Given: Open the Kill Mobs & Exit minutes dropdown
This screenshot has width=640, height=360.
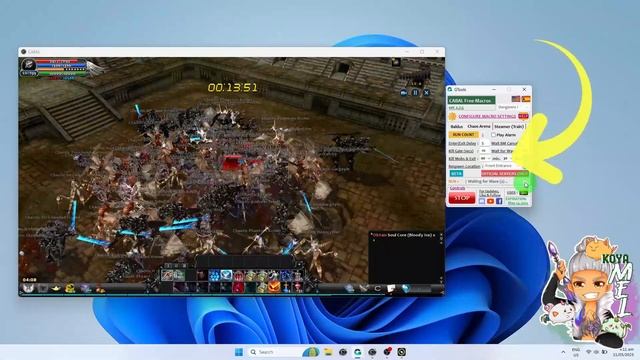Looking at the screenshot, I should [x=485, y=158].
